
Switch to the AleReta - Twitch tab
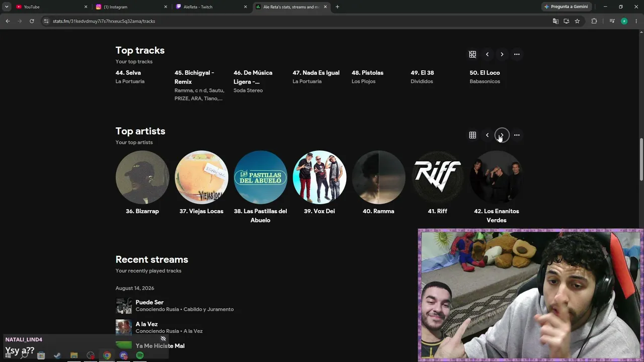(211, 7)
